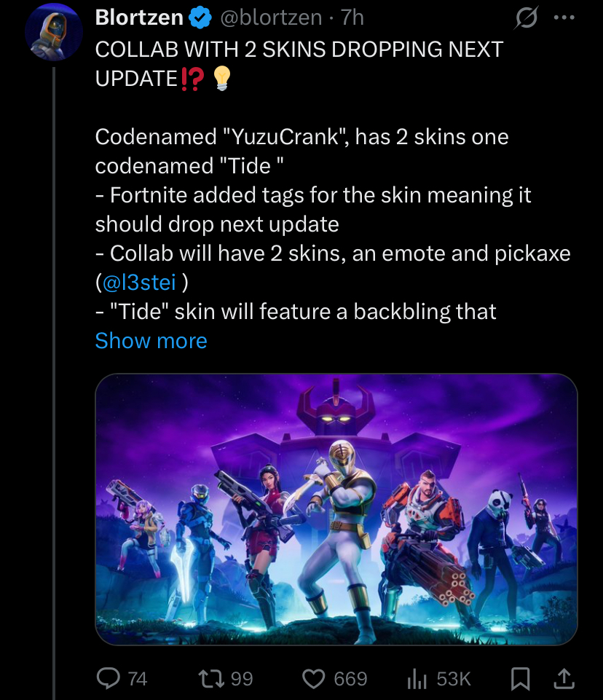
Task: Open the Fortnite characters image
Action: (x=336, y=509)
